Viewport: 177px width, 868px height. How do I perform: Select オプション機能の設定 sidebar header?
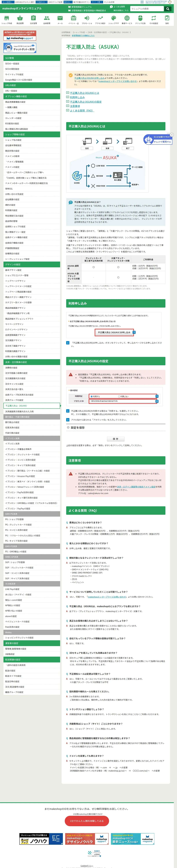(x=32, y=96)
